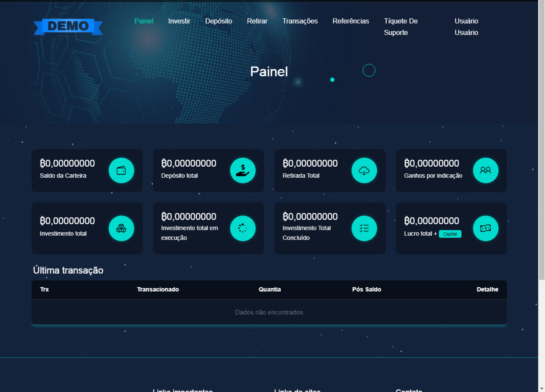Open the Retirar navigation link

pyautogui.click(x=257, y=21)
